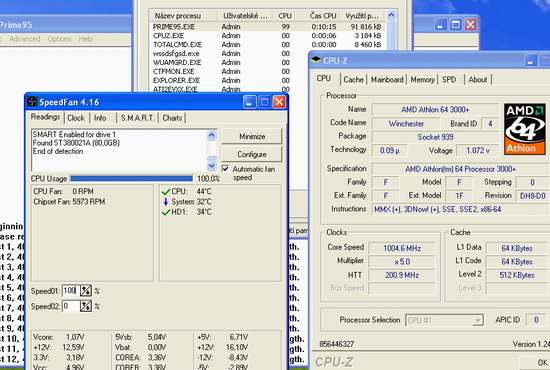Open the Help menu in Prime95
Viewport: 550px width, 370px height.
click(86, 39)
